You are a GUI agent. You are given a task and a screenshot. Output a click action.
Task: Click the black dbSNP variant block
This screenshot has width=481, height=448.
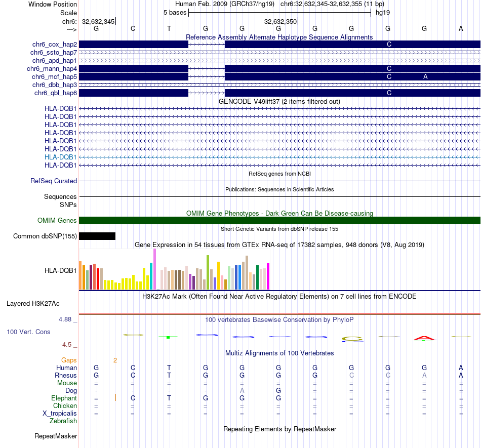tap(97, 236)
